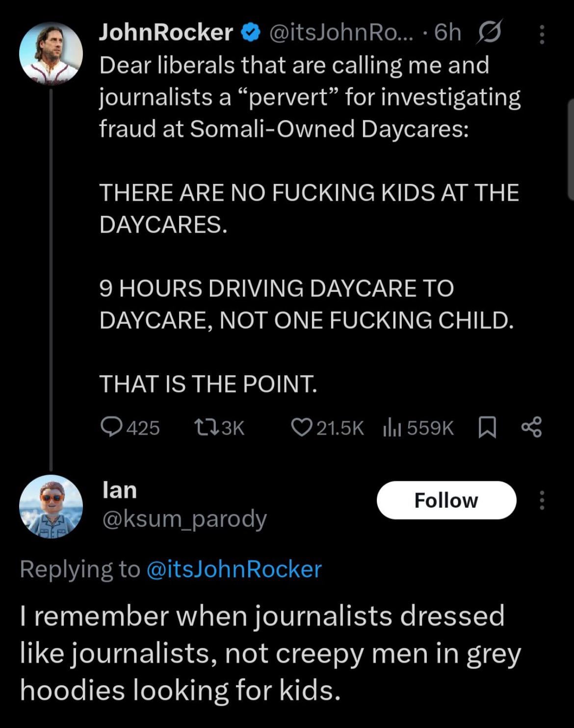The height and width of the screenshot is (728, 574).
Task: Bookmark JohnRocker's post
Action: click(487, 428)
